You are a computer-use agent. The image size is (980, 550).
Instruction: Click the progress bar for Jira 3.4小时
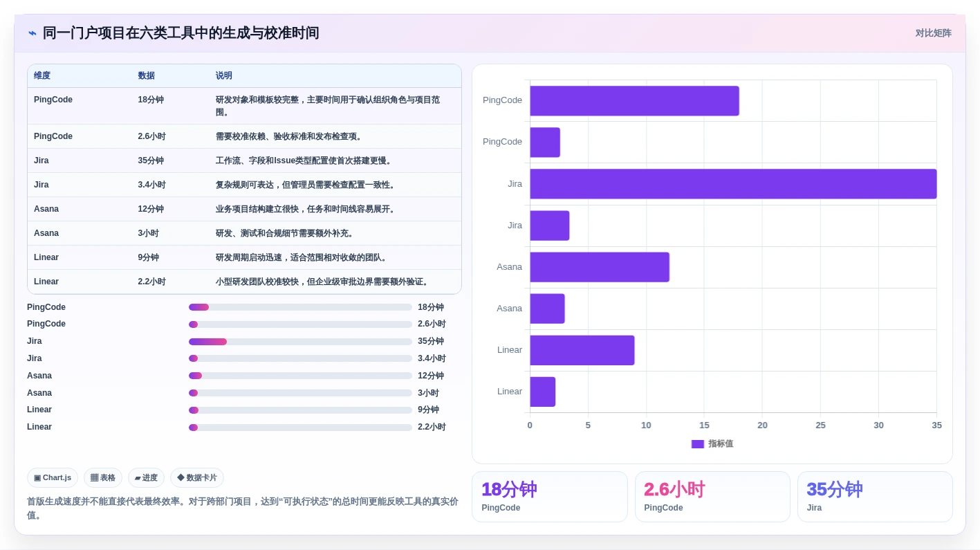coord(300,358)
